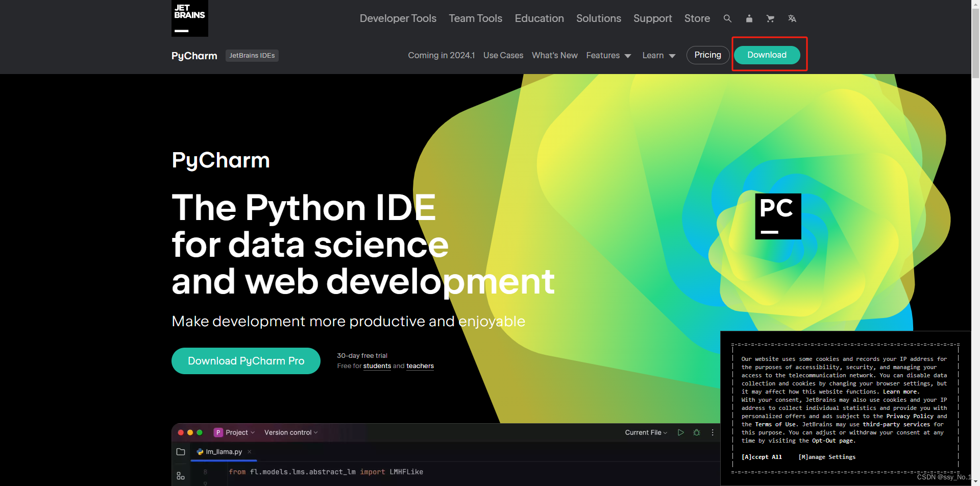
Task: Open third-party services link in cookie notice
Action: [896, 424]
